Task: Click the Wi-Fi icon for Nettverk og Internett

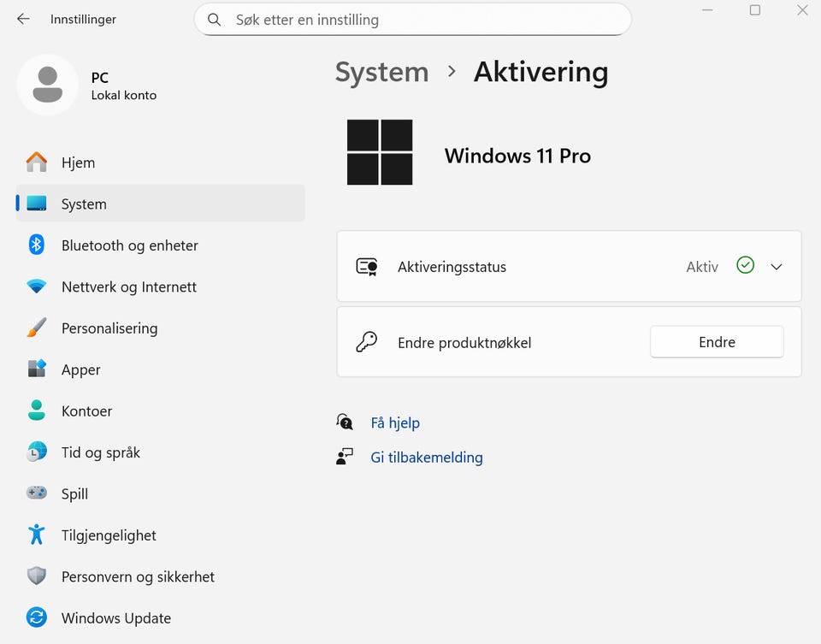Action: coord(37,287)
